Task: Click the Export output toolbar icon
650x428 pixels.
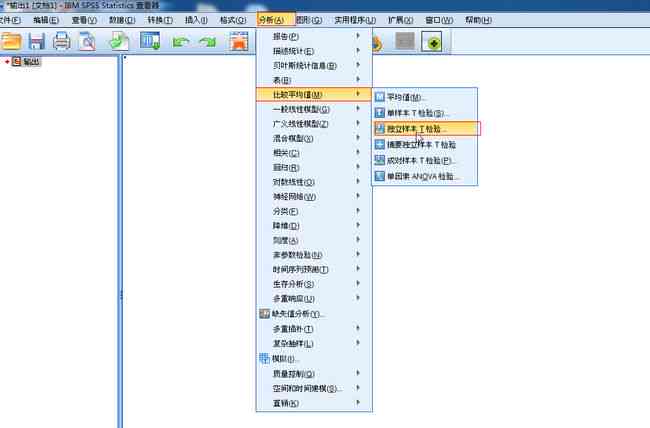Action: pos(119,41)
